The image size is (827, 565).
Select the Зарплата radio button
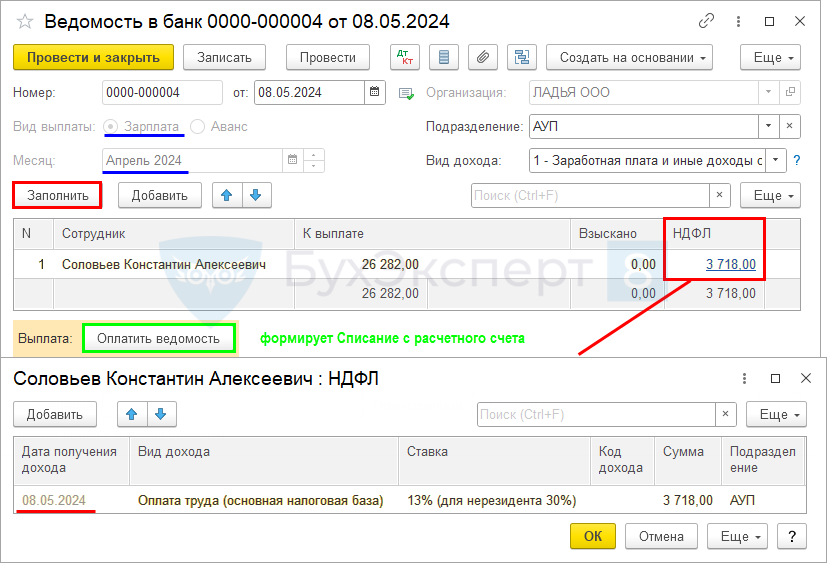coord(111,127)
